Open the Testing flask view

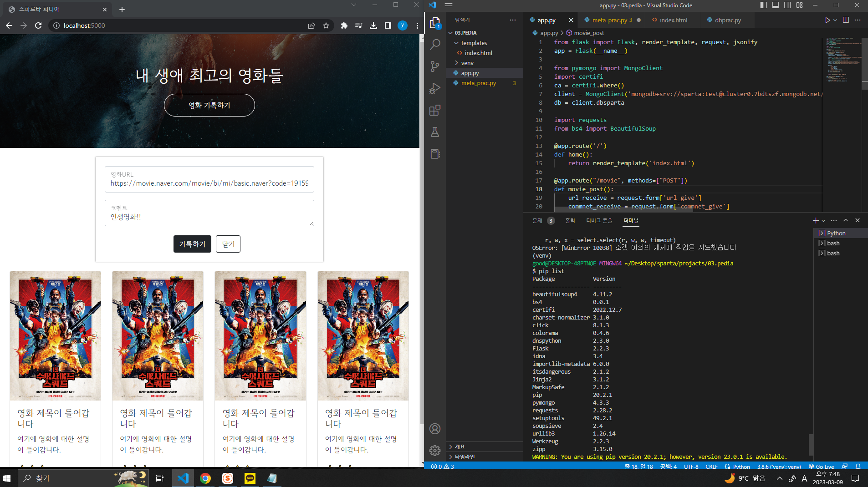tap(435, 132)
